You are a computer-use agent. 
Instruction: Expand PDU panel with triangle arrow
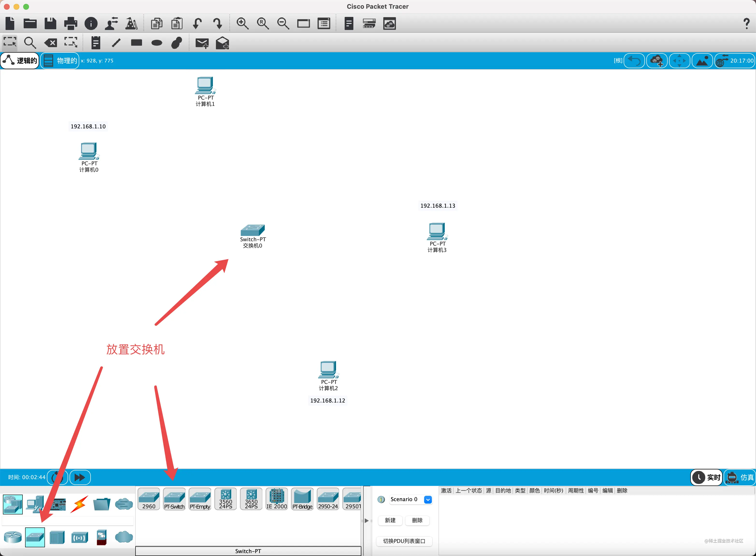pyautogui.click(x=367, y=521)
